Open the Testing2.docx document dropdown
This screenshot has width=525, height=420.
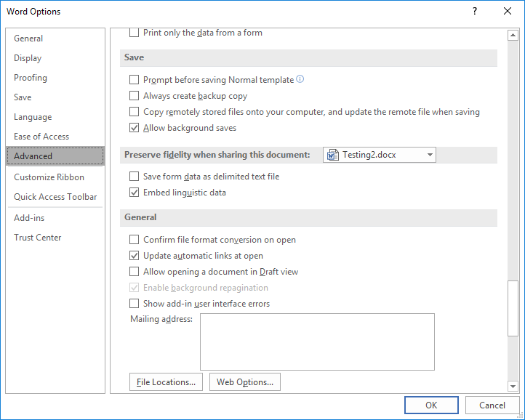[x=430, y=155]
